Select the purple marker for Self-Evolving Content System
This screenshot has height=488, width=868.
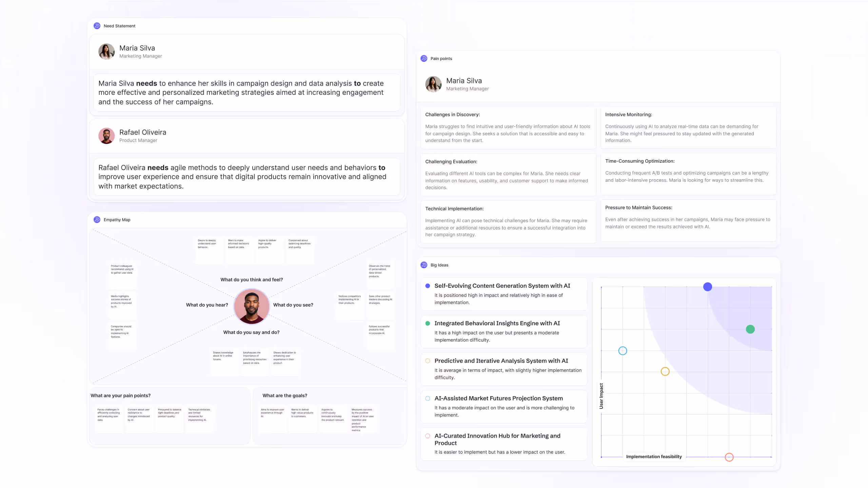click(427, 286)
